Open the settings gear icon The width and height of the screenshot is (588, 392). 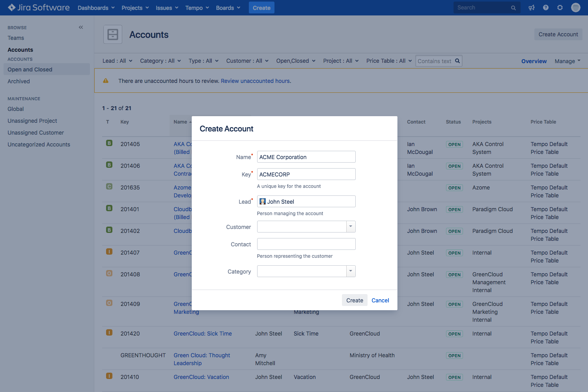560,8
